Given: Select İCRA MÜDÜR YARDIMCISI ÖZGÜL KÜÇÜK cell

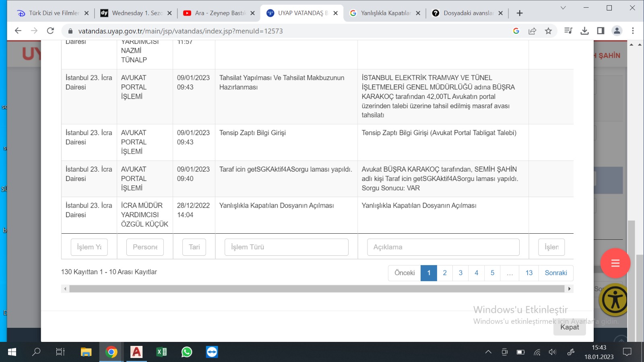Looking at the screenshot, I should point(145,215).
